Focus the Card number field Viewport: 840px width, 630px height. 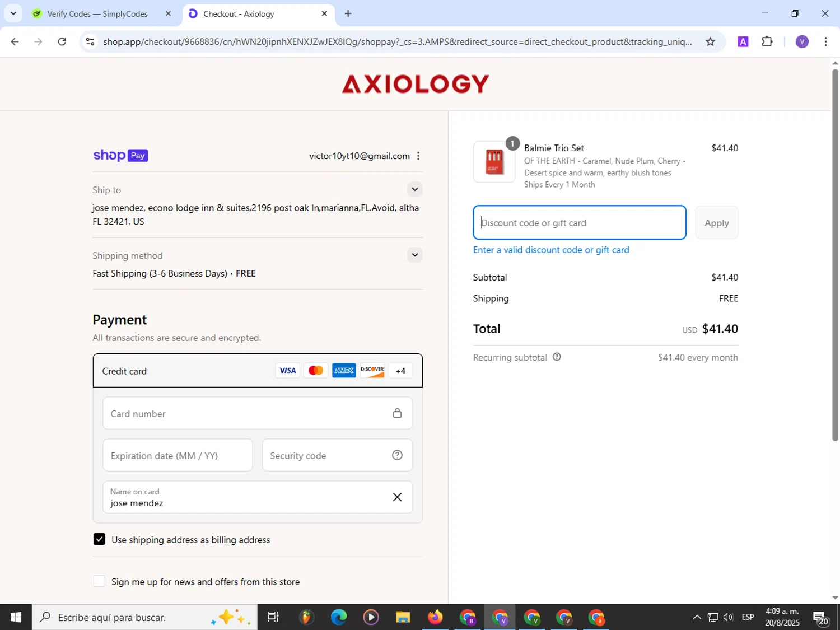[x=258, y=413]
